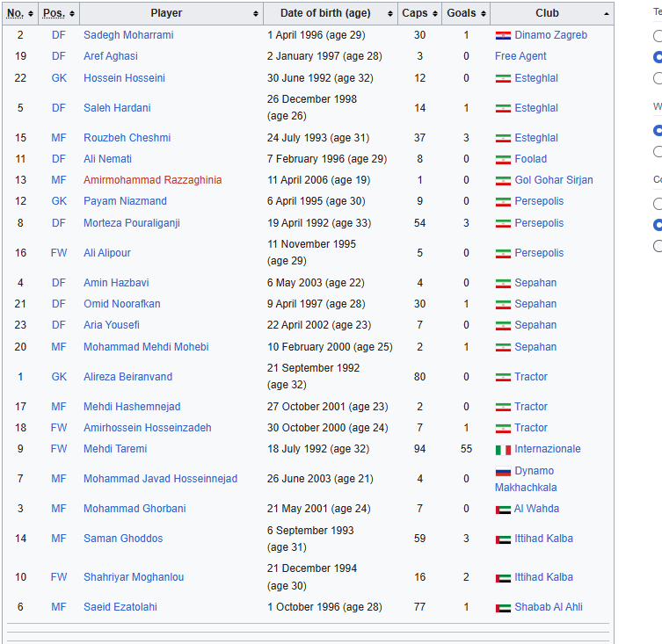662x644 pixels.
Task: Open Dinamo Zagreb club link
Action: click(x=551, y=35)
